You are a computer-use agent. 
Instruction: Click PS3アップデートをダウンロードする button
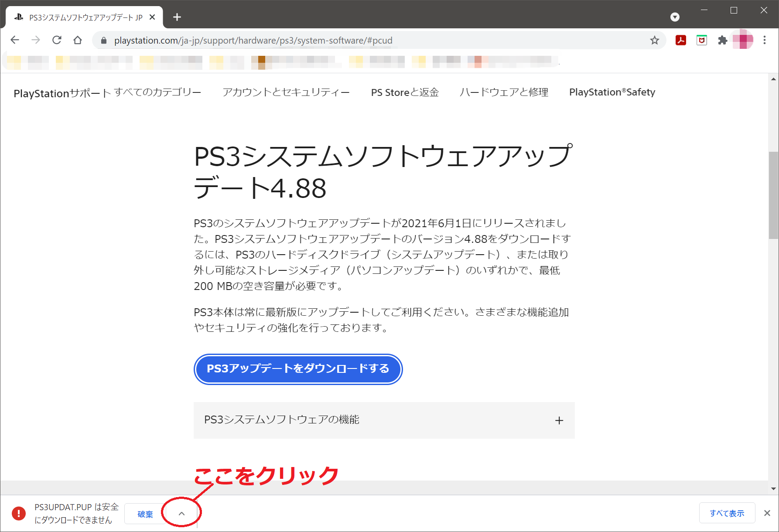pos(298,369)
